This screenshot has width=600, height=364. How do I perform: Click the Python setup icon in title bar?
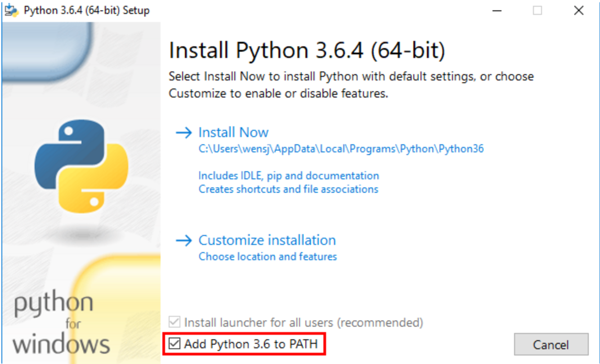(10, 10)
